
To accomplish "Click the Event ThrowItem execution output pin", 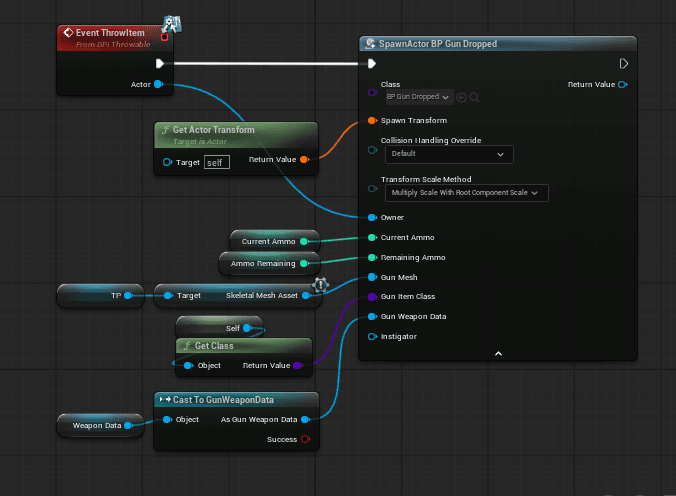I will click(160, 64).
